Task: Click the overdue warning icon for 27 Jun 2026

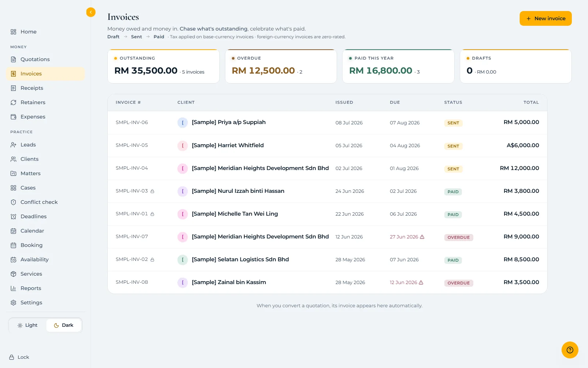Action: [x=422, y=237]
